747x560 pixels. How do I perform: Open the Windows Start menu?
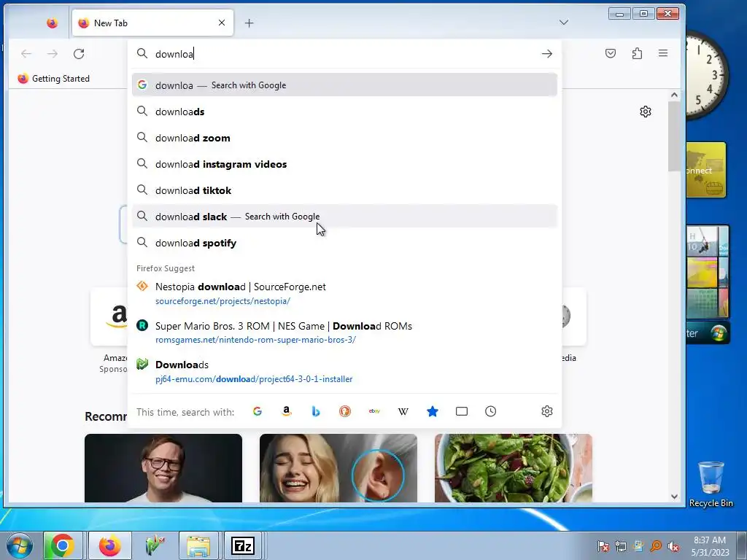pos(20,545)
